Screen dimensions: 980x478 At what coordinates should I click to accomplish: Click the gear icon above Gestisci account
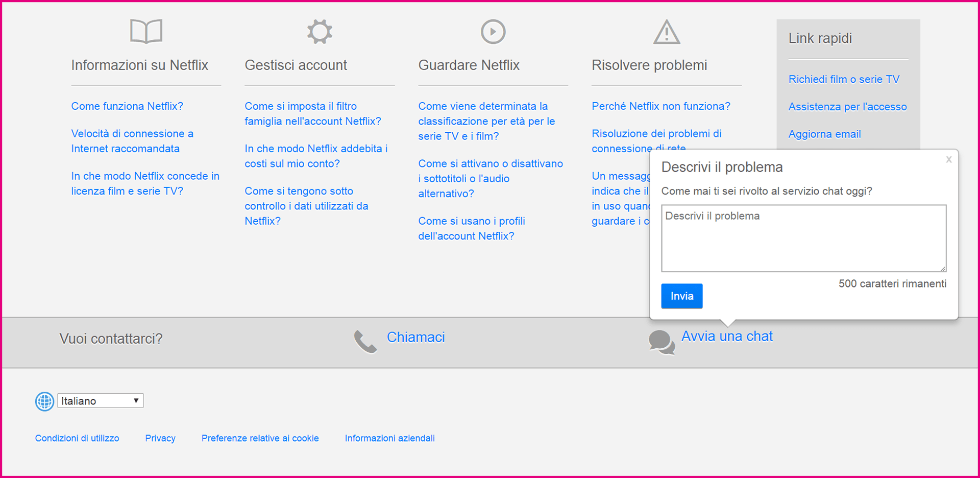(320, 32)
